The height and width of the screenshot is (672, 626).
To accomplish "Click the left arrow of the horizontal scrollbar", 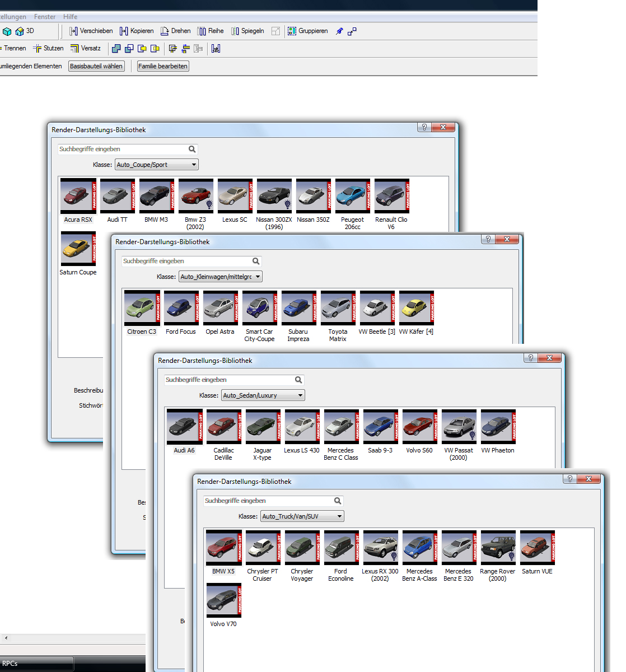I will (6, 638).
